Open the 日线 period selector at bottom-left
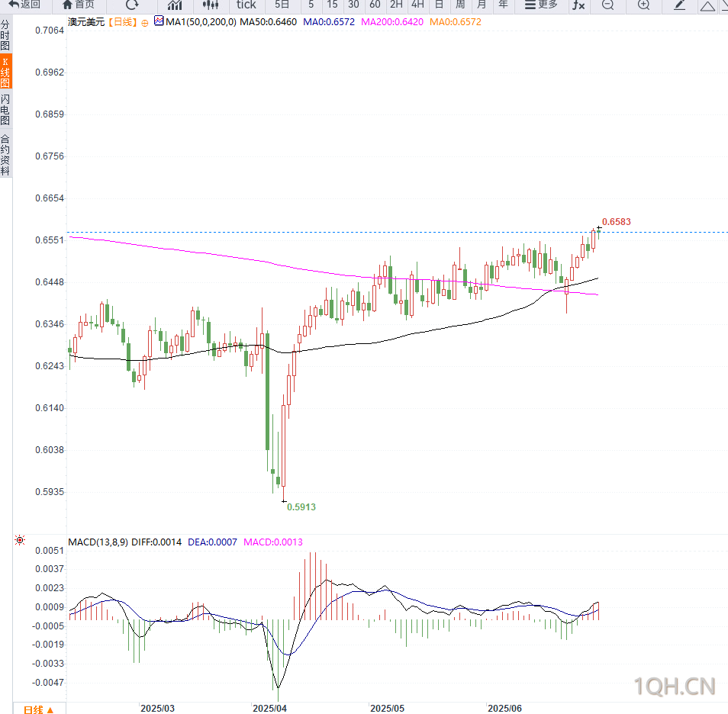Screen dimensions: 728x714 (x=39, y=709)
